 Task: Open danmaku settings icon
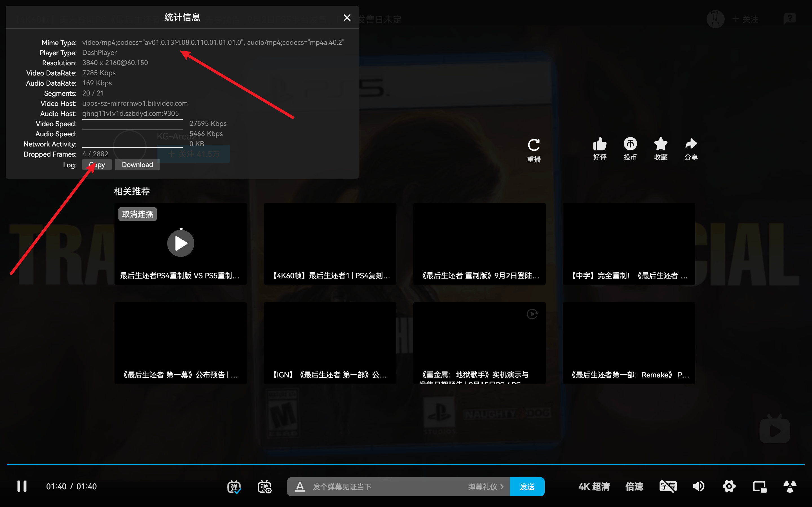tap(264, 486)
